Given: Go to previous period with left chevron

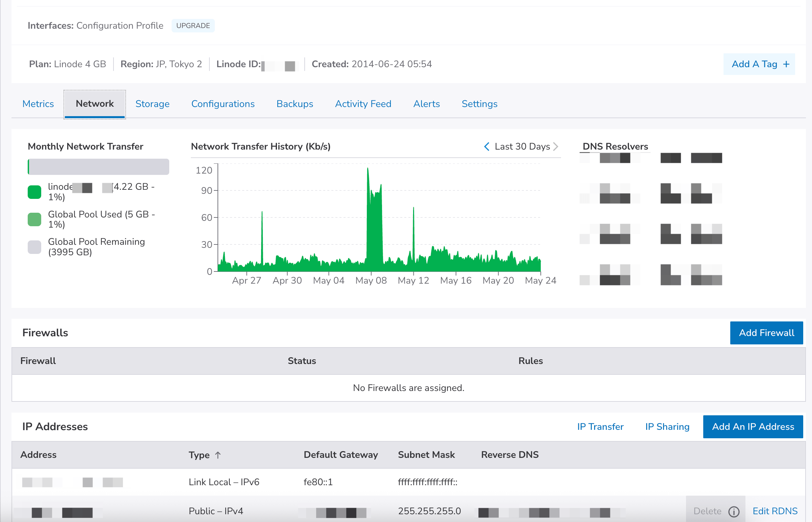Looking at the screenshot, I should [486, 147].
